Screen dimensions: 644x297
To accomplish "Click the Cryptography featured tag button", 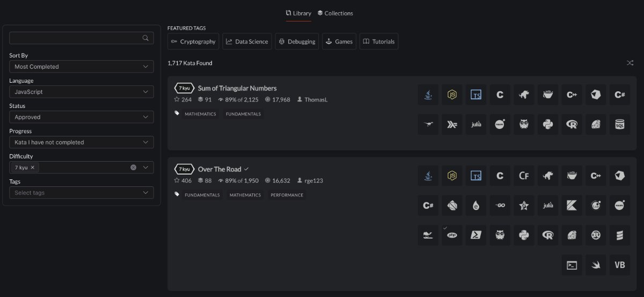I will coord(193,42).
